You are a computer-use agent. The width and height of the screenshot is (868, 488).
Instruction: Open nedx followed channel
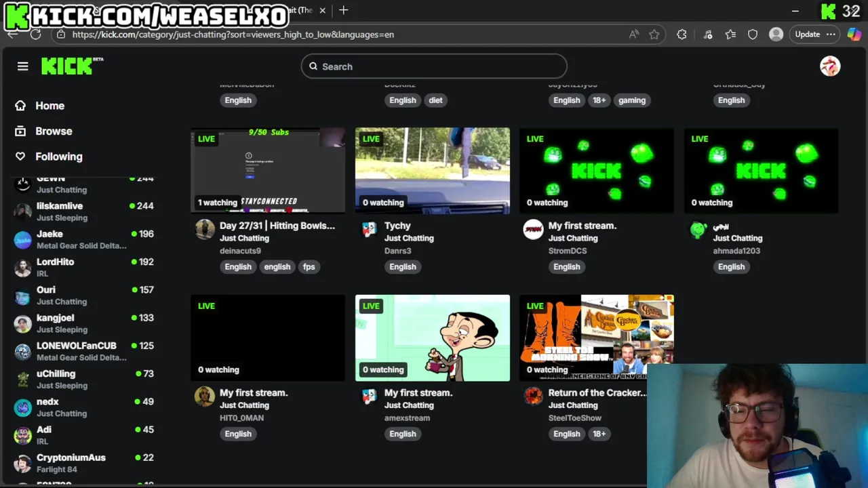[85, 407]
